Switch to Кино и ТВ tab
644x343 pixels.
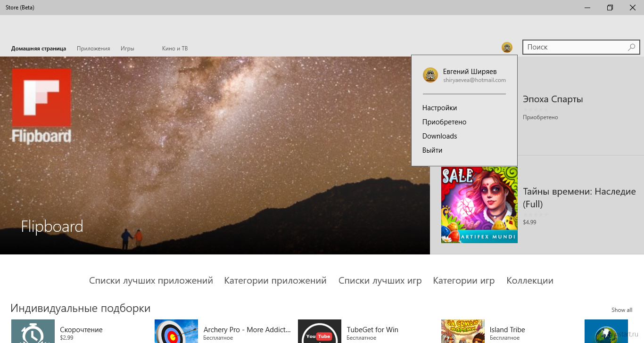coord(175,49)
